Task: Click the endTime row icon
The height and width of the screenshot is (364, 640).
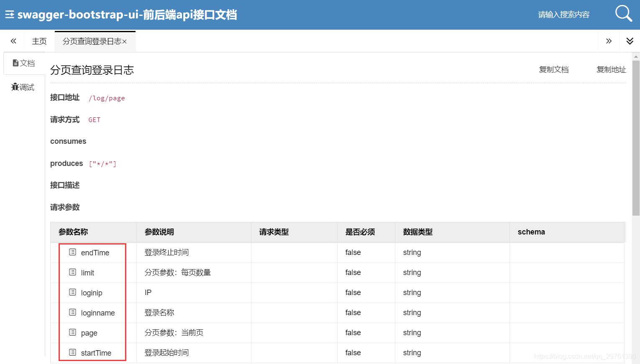Action: 72,252
